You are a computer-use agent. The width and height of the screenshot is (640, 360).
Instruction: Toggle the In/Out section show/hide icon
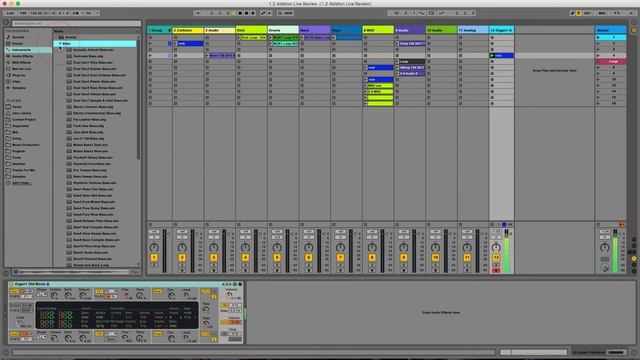(634, 240)
